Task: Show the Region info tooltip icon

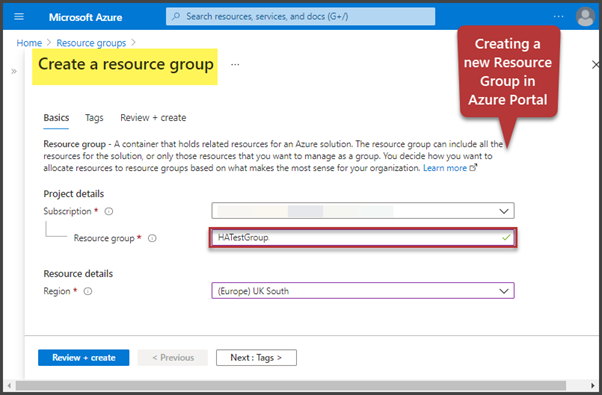Action: tap(88, 291)
